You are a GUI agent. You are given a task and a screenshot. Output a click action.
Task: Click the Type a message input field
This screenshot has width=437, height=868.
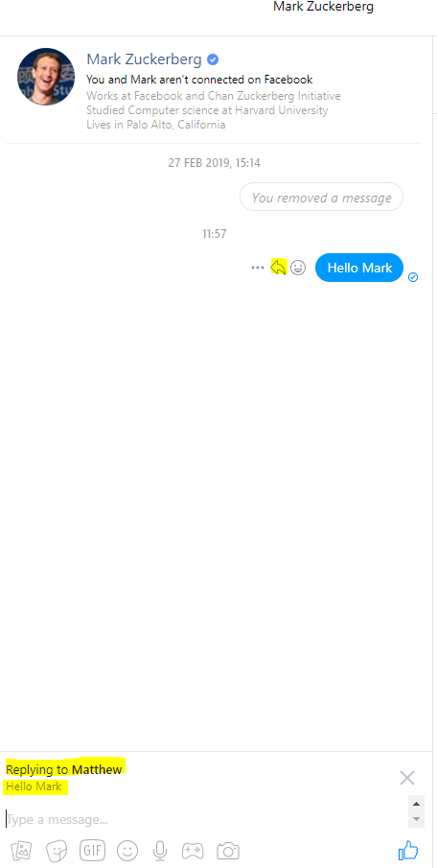point(205,819)
